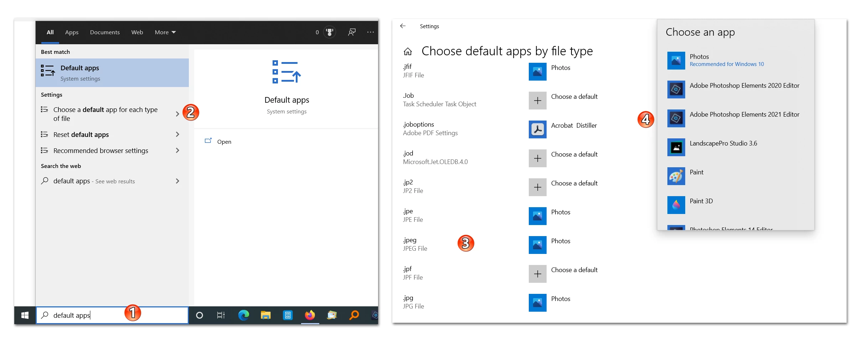The width and height of the screenshot is (868, 342).
Task: Open the orange magnifier app in taskbar
Action: point(354,315)
